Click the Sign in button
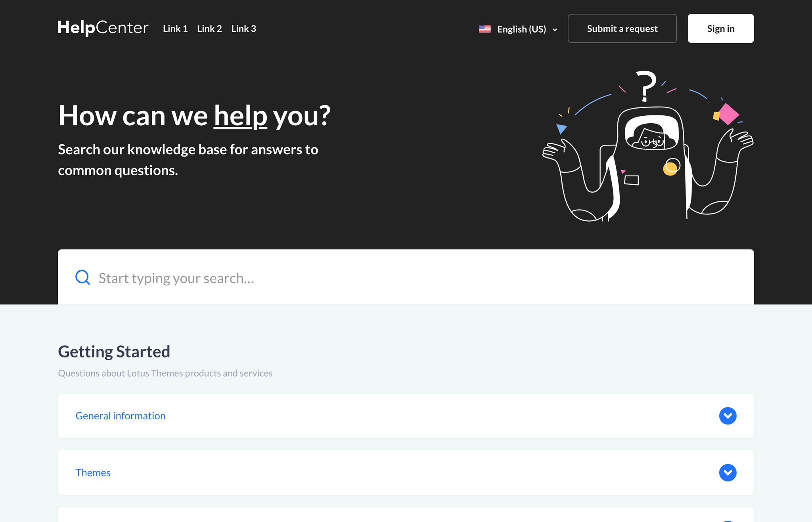 [721, 29]
